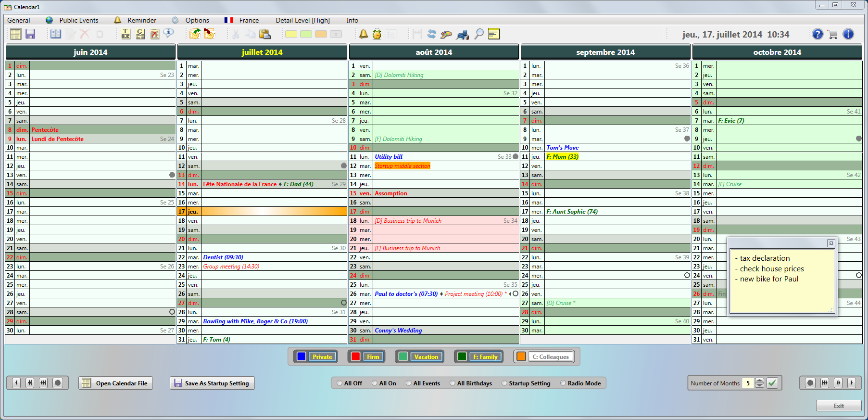The height and width of the screenshot is (420, 868).
Task: Select the All Events radio option
Action: point(423,383)
